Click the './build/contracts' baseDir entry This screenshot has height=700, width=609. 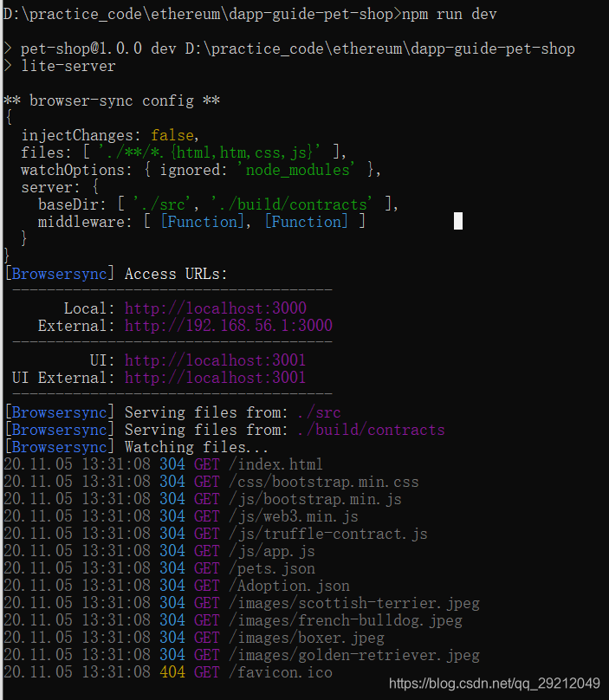click(x=292, y=204)
